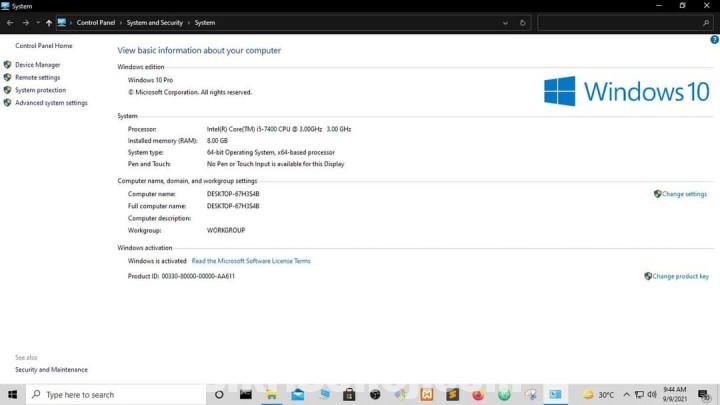The image size is (720, 405).
Task: Click the active System window taskbar icon
Action: [x=555, y=394]
